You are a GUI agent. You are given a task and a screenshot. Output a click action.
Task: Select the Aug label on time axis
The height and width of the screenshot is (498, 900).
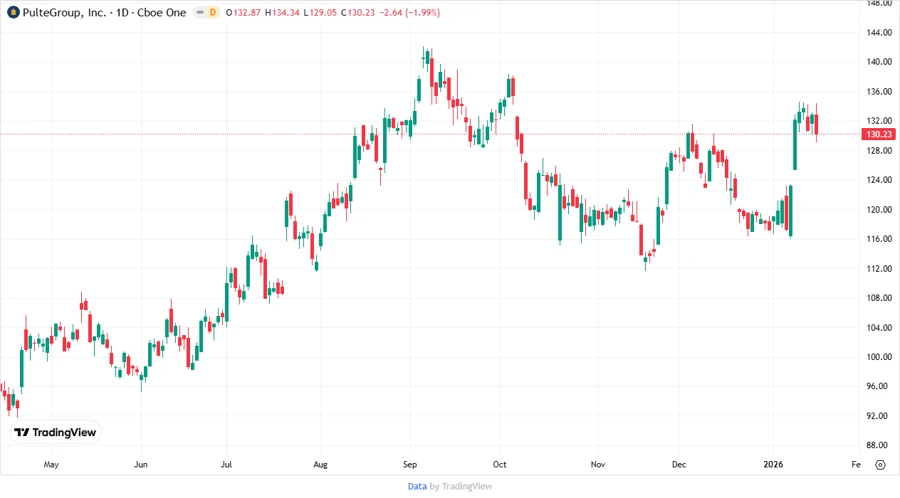(x=320, y=465)
